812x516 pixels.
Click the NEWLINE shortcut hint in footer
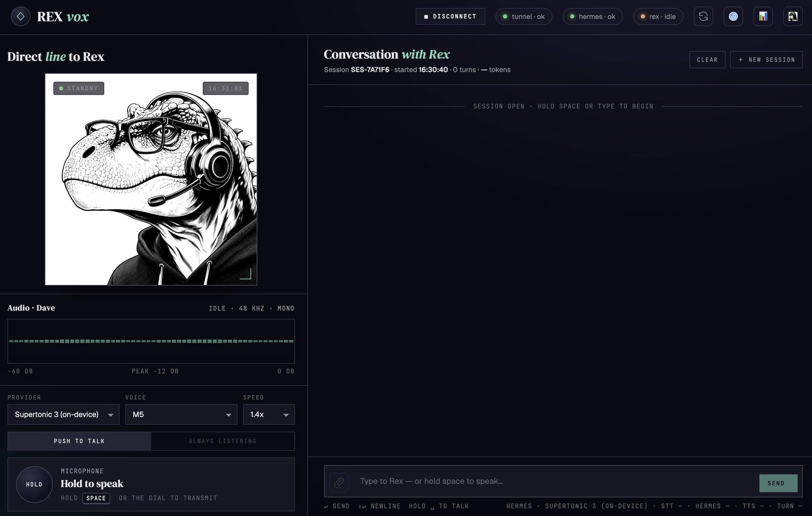(379, 506)
